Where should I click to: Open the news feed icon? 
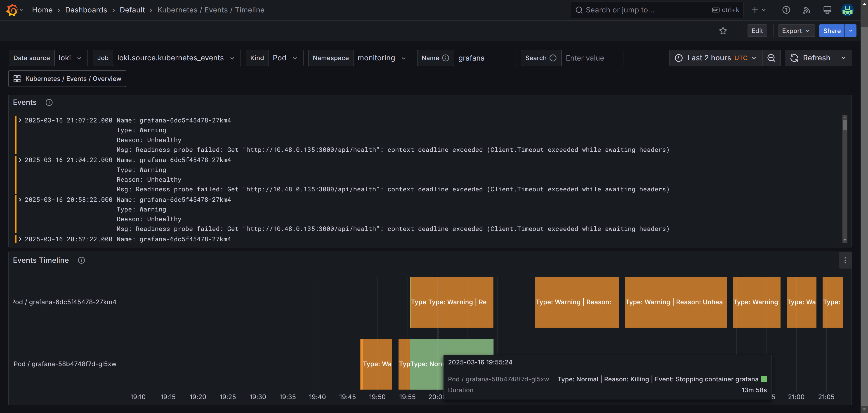tap(806, 10)
